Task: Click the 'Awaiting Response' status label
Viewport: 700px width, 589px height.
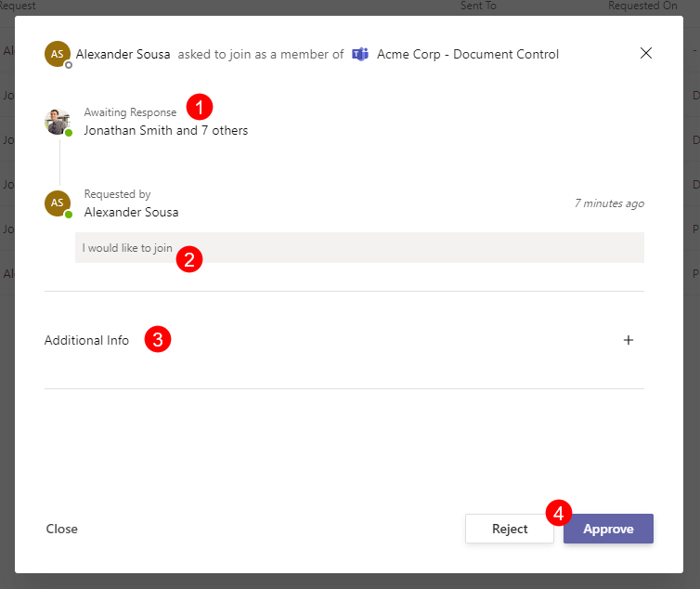Action: pyautogui.click(x=130, y=112)
